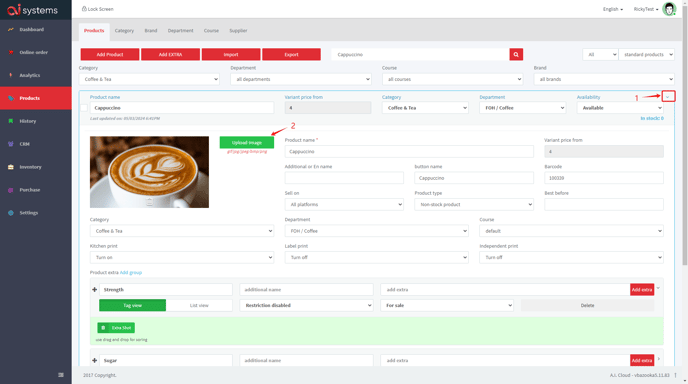Switch Strength group to List view
This screenshot has height=384, width=688.
coord(199,305)
